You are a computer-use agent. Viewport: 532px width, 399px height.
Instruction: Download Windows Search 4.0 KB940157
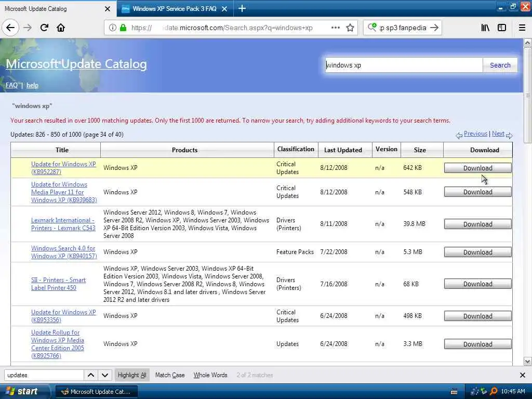click(x=478, y=252)
